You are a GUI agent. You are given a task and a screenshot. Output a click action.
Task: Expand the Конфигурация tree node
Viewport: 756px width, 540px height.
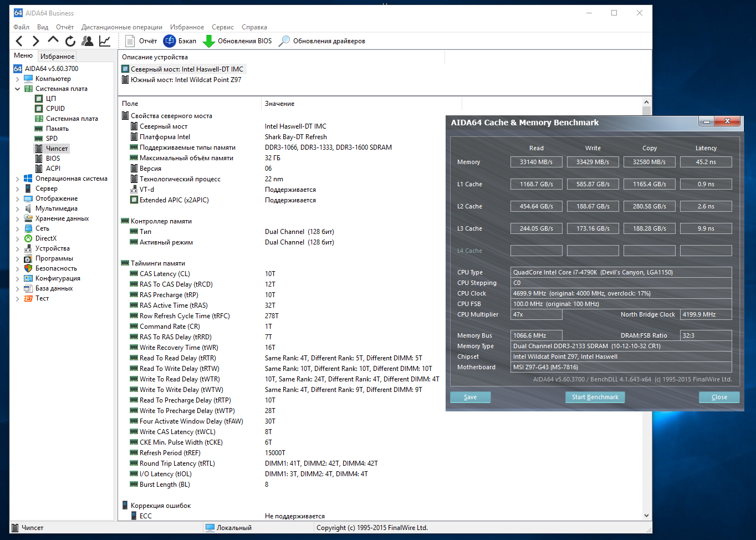[18, 279]
